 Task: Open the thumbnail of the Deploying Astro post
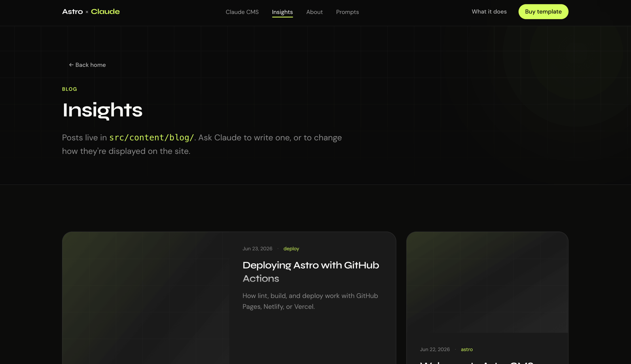coord(146,298)
